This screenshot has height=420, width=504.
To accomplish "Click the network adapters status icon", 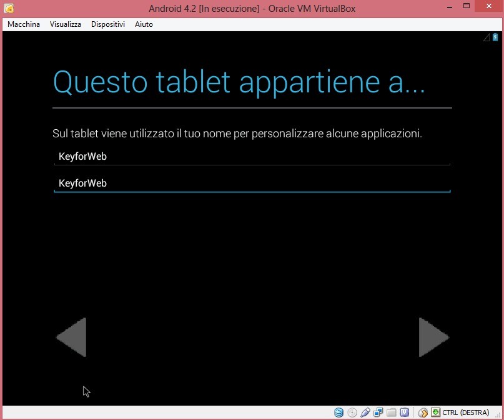I will [x=378, y=413].
